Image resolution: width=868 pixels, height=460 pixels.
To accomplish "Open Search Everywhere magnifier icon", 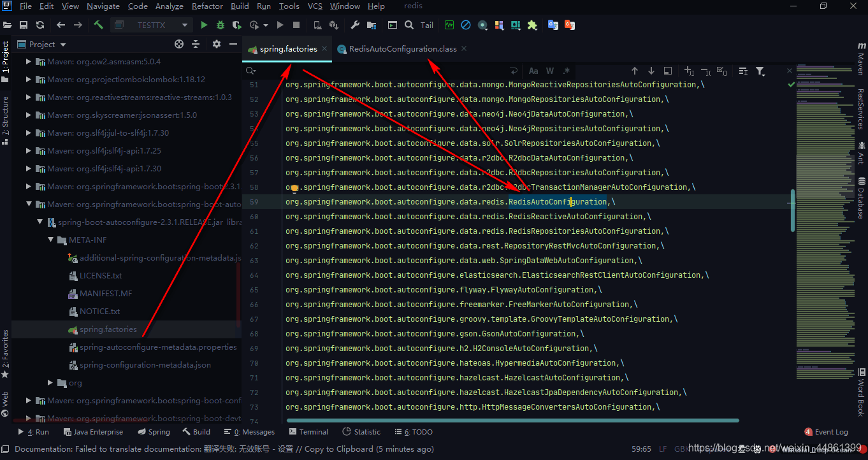I will click(409, 25).
